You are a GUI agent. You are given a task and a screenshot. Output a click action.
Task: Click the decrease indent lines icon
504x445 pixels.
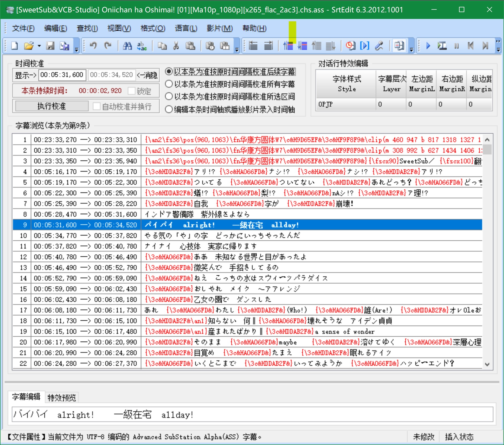tap(253, 46)
